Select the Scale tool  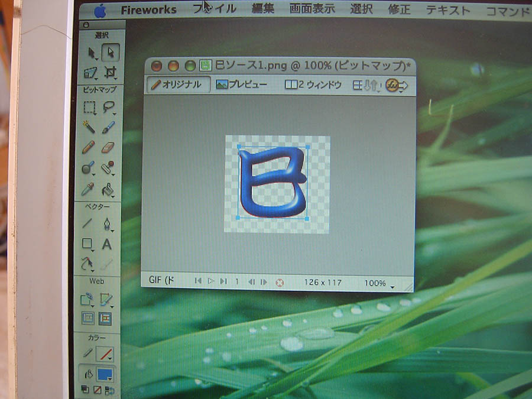pos(90,73)
